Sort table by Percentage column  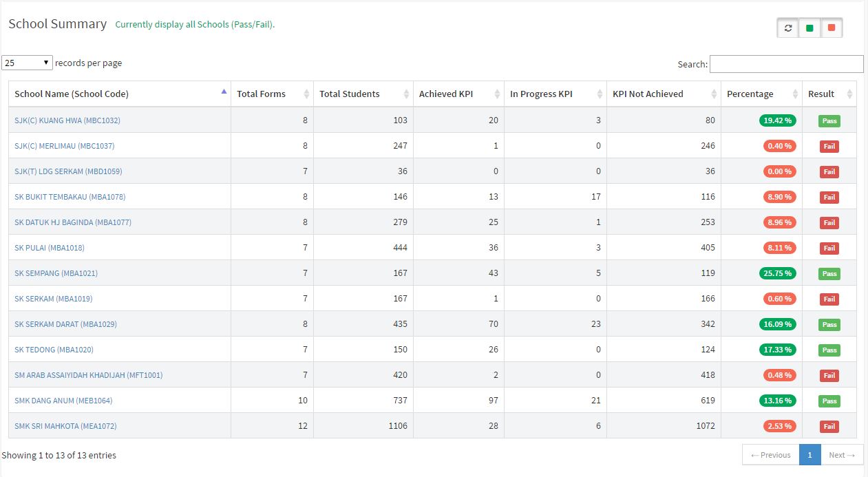[x=761, y=94]
